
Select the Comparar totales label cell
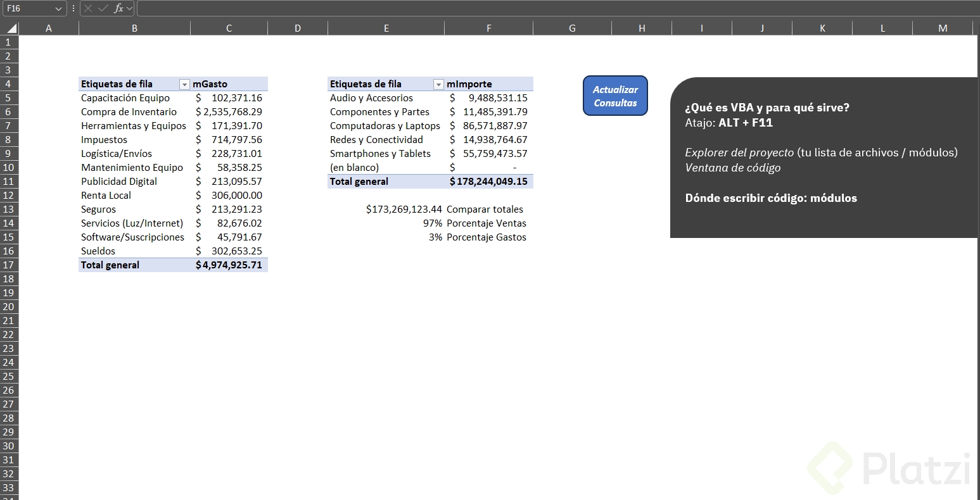(x=488, y=209)
